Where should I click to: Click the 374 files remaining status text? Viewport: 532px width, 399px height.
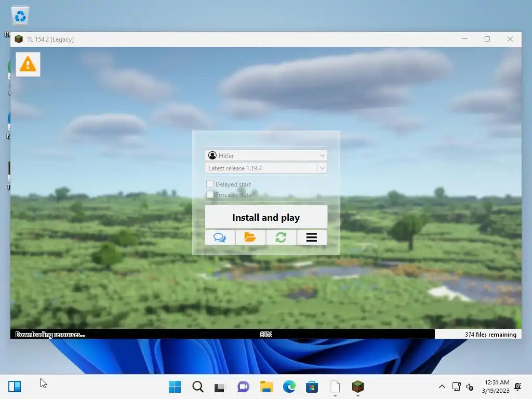490,334
